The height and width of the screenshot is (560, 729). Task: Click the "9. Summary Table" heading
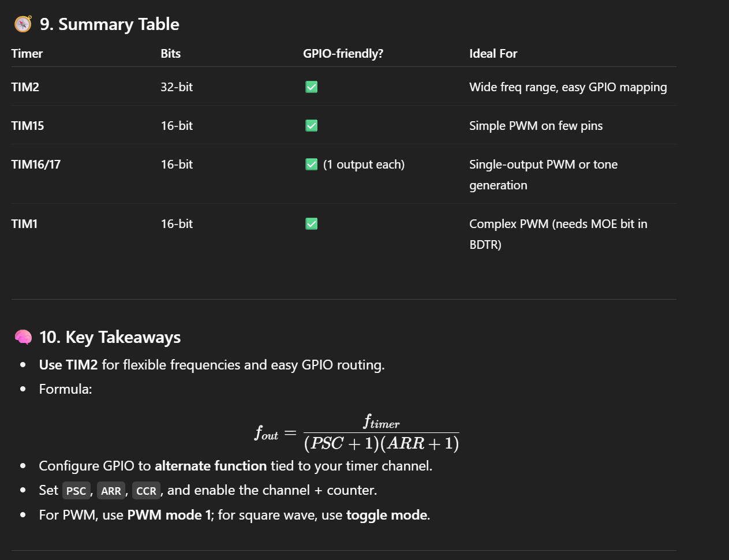110,24
